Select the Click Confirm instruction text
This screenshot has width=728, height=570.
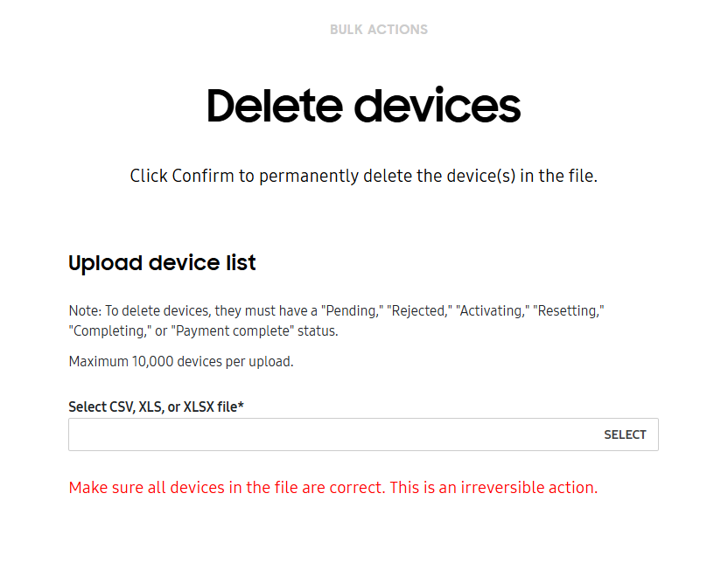(364, 175)
